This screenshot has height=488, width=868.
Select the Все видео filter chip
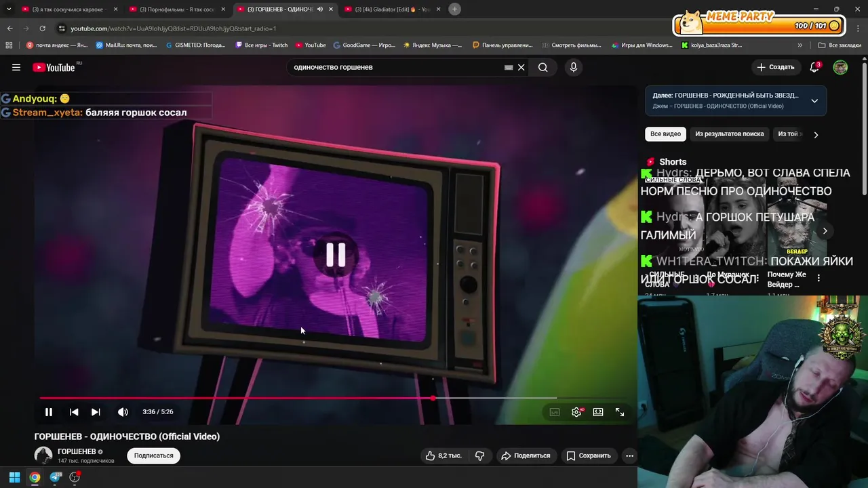coord(665,134)
